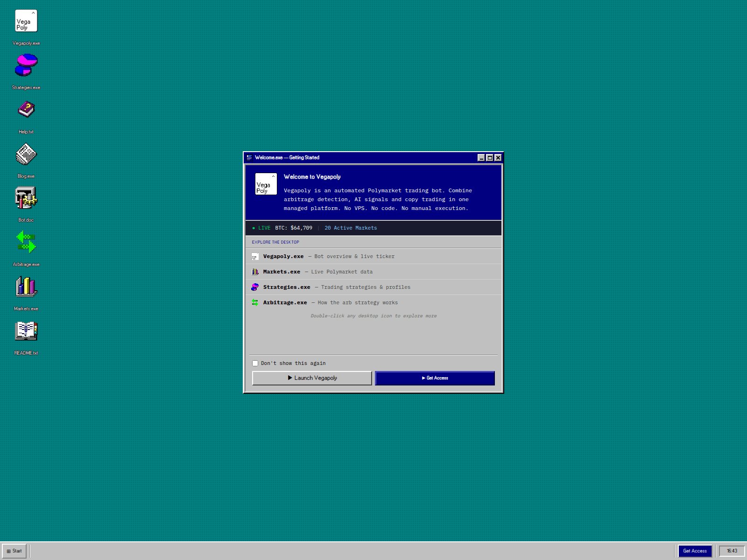Select the Arbitrage.exe arb strategy entry
The image size is (747, 560).
point(373,302)
